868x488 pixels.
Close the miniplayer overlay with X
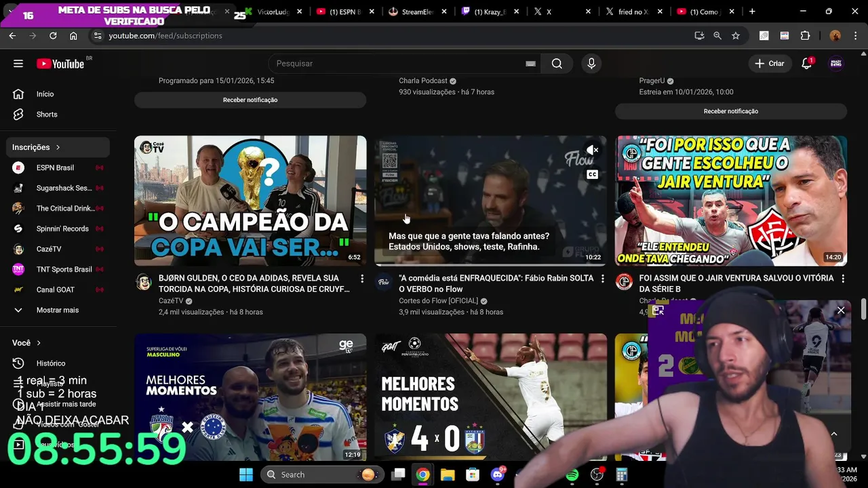coord(841,310)
